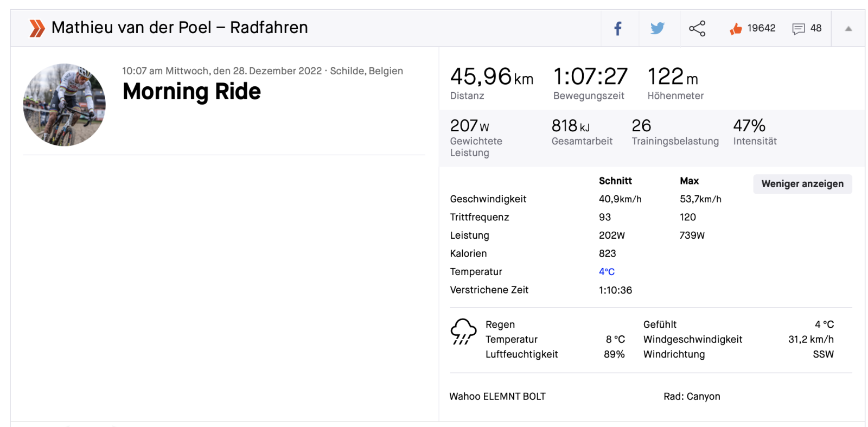The width and height of the screenshot is (868, 427).
Task: Share activity on Facebook
Action: click(x=617, y=28)
